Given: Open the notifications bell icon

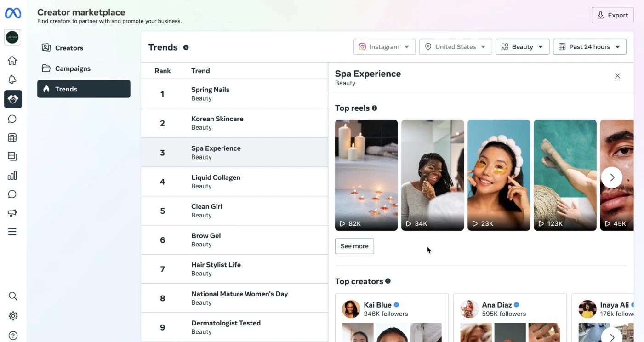Looking at the screenshot, I should point(12,80).
